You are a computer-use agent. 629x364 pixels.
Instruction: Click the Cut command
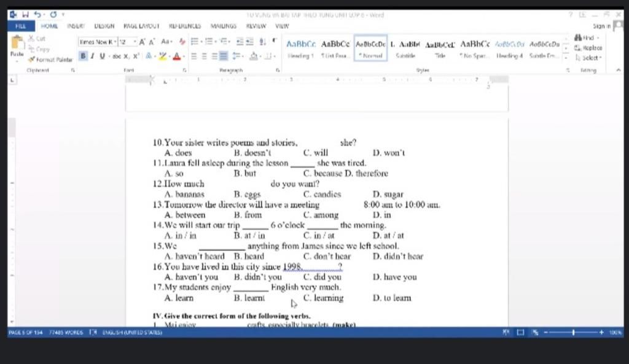point(37,39)
